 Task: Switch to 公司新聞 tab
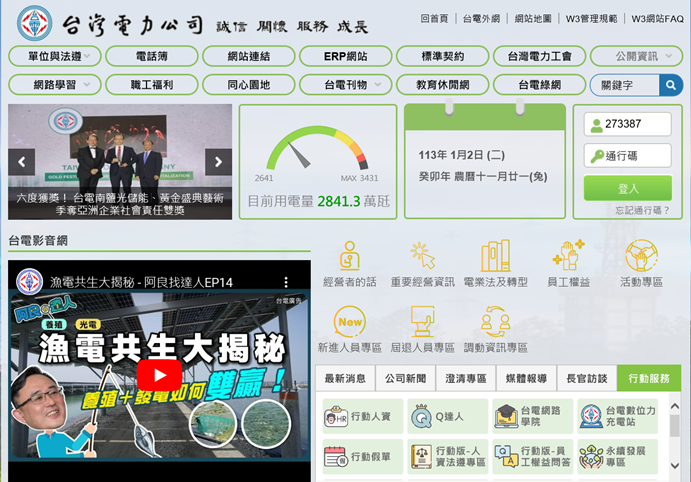405,378
